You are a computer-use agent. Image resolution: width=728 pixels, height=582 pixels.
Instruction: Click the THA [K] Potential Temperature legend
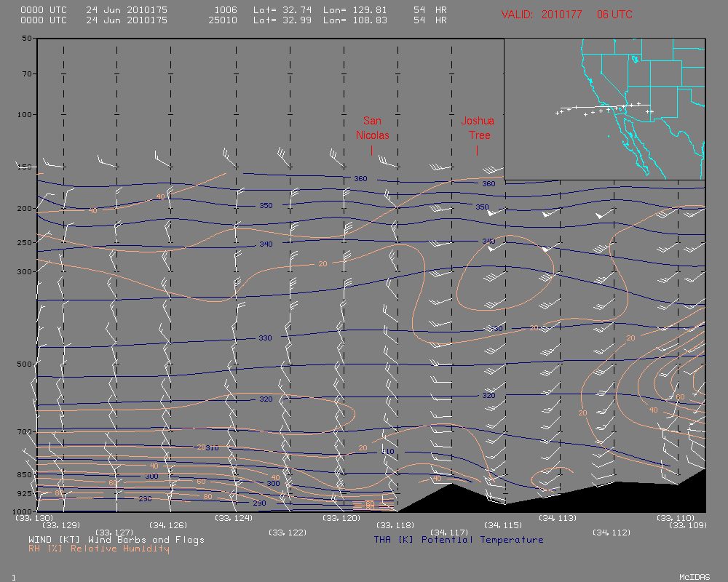pos(459,540)
